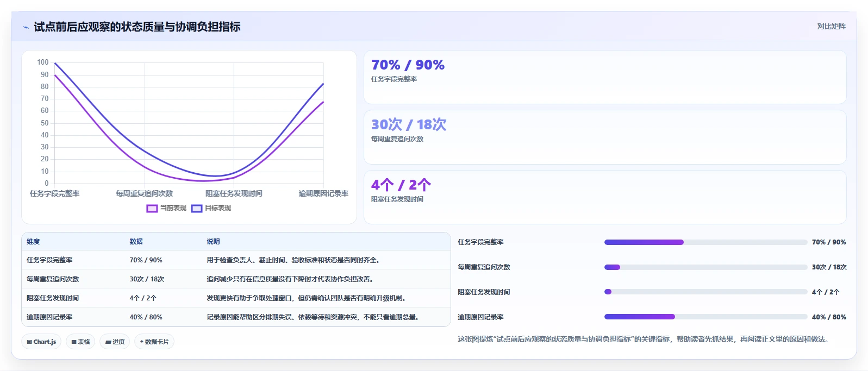Select the Chart.js tag chip

41,342
